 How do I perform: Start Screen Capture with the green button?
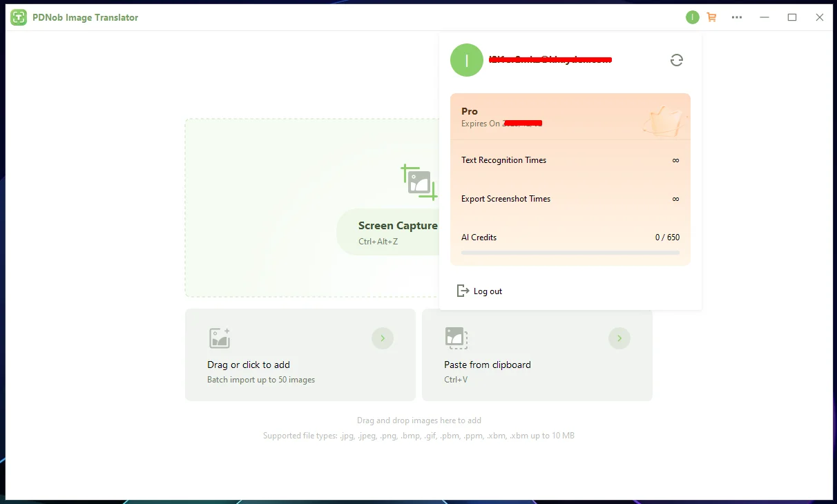387,232
